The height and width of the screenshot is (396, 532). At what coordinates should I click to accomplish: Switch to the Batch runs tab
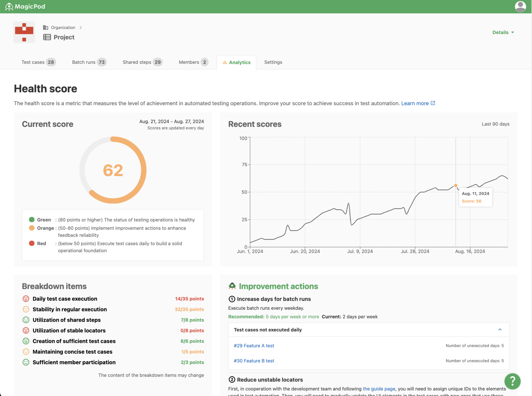point(89,62)
